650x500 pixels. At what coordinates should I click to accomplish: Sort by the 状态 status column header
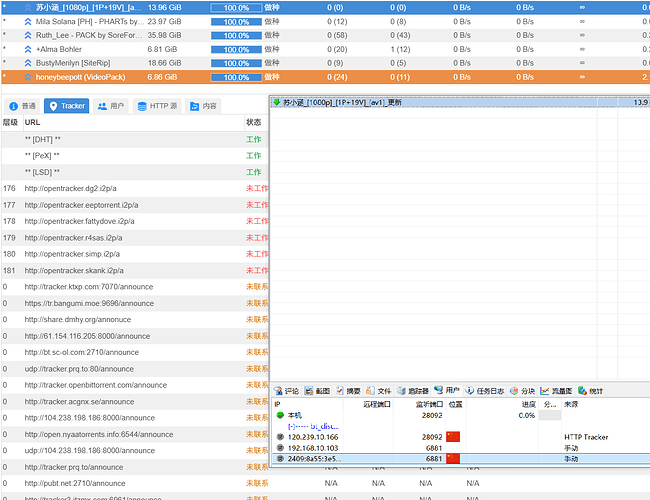254,122
